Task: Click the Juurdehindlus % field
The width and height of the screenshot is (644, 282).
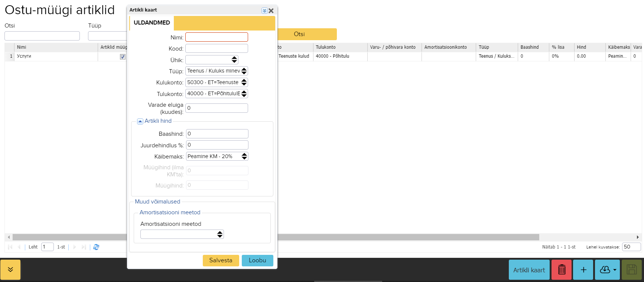Action: pyautogui.click(x=217, y=145)
